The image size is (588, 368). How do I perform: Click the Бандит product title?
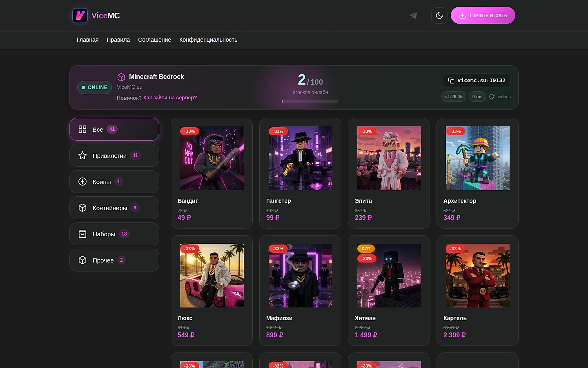pyautogui.click(x=188, y=201)
